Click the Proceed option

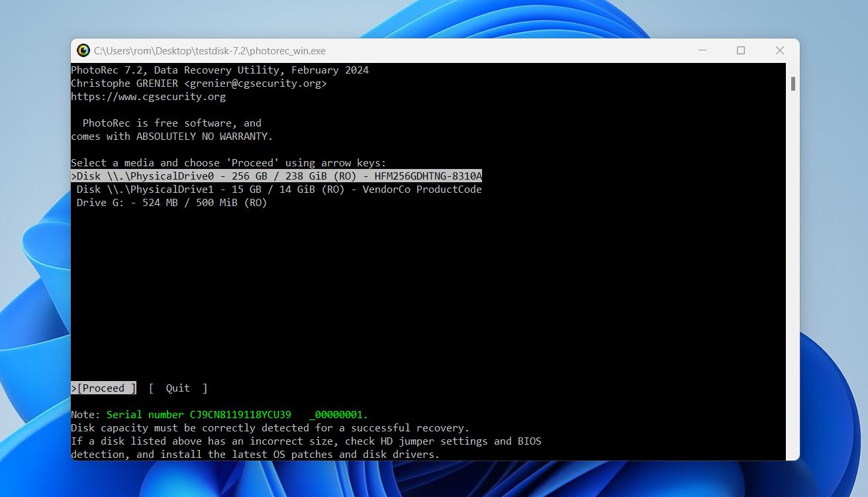click(104, 388)
